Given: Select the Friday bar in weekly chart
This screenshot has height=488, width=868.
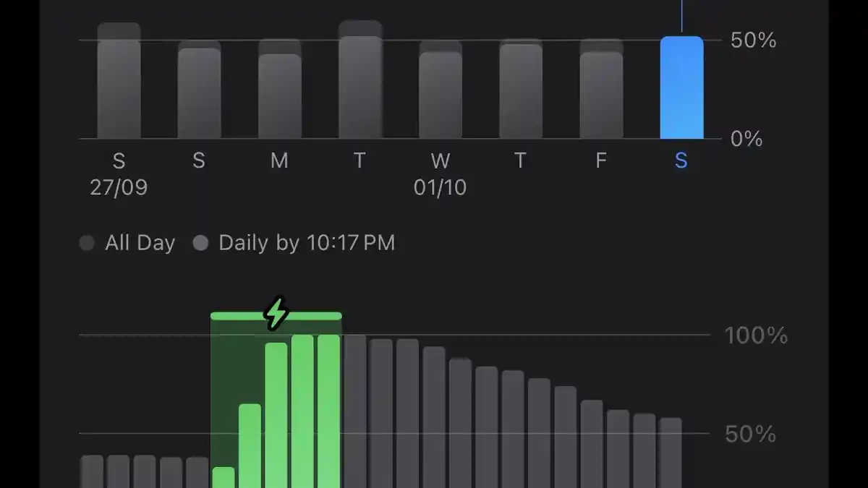Looking at the screenshot, I should pyautogui.click(x=601, y=93).
